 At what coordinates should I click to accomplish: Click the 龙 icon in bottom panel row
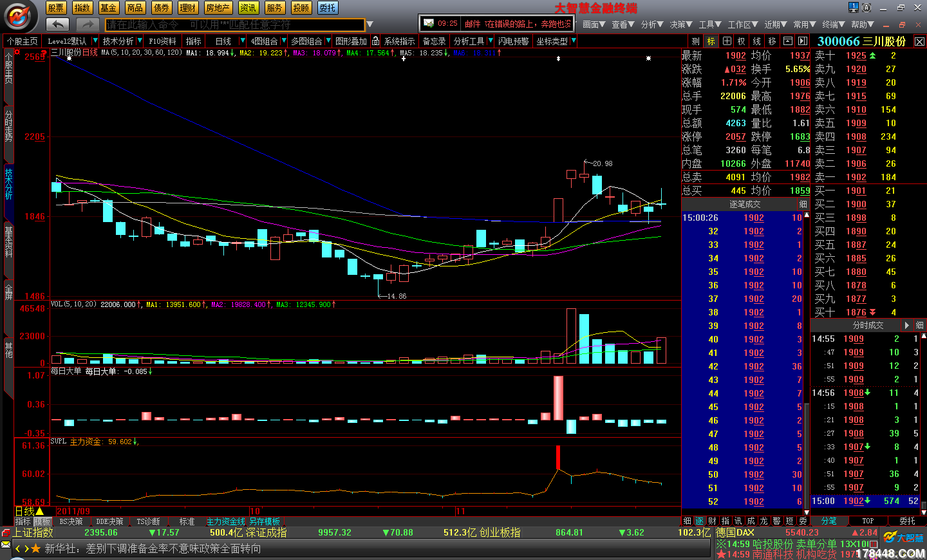[x=763, y=521]
